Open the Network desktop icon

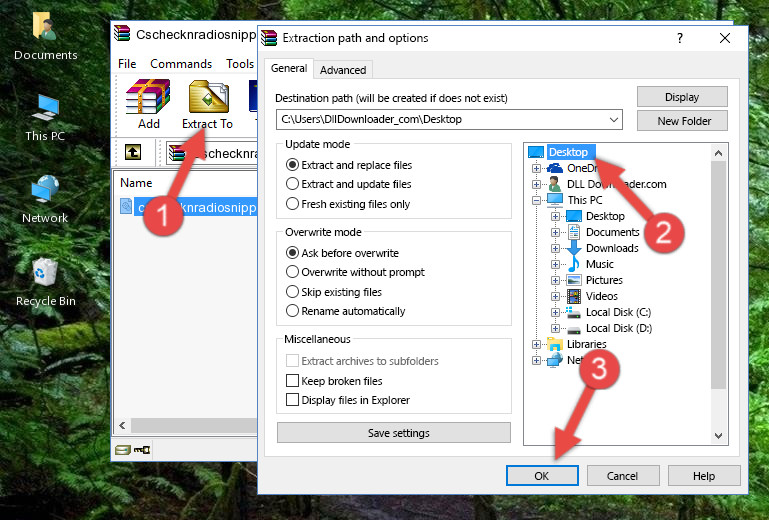(45, 199)
